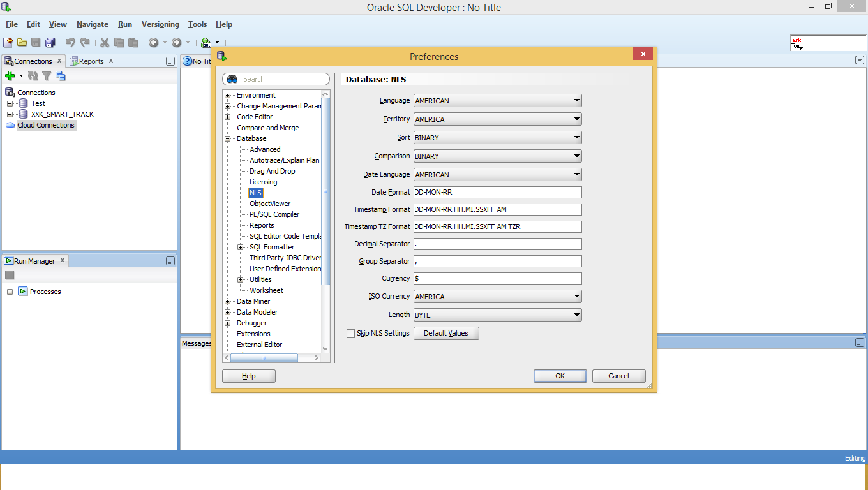
Task: Click the Filter funnel icon in Connections
Action: [x=47, y=76]
